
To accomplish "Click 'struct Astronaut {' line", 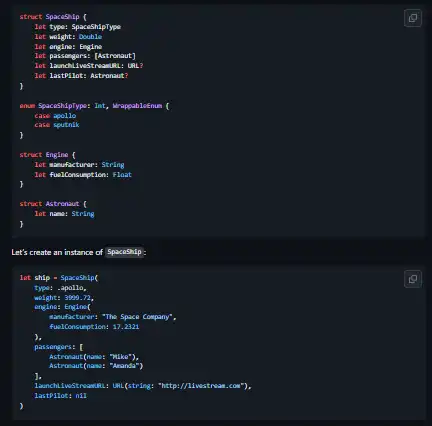I will tap(53, 204).
